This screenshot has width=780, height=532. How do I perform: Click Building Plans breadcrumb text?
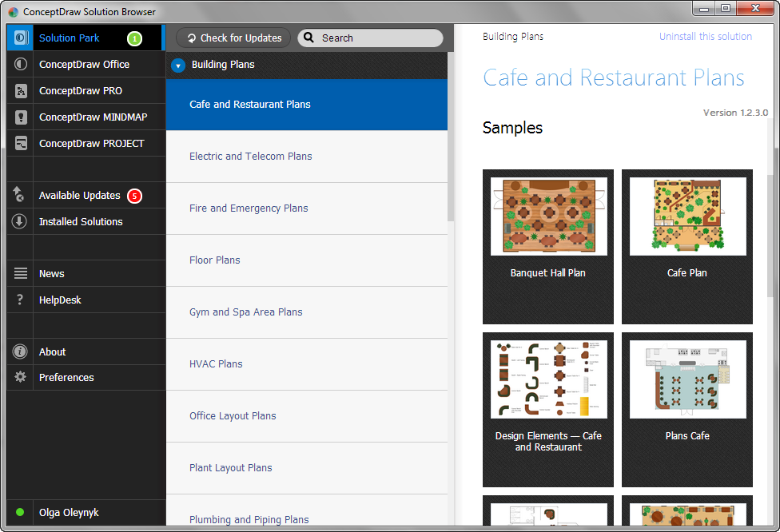[x=513, y=36]
